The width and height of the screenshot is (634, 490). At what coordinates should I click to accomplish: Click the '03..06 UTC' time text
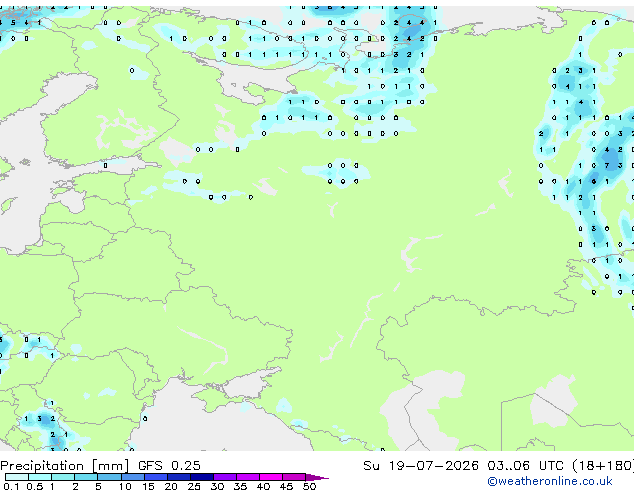[525, 466]
